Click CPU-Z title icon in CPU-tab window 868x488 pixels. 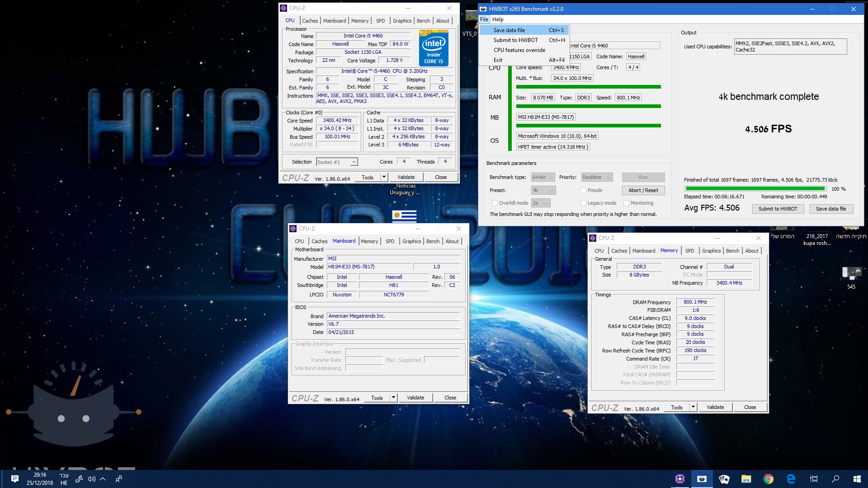click(283, 8)
